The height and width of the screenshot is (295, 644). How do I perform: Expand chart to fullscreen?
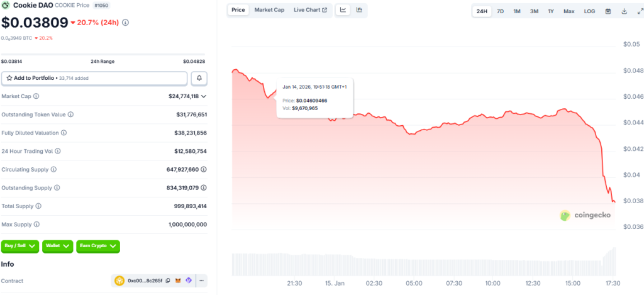click(638, 11)
